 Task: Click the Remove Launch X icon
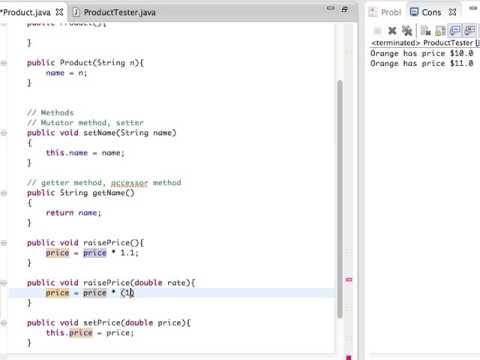point(392,31)
